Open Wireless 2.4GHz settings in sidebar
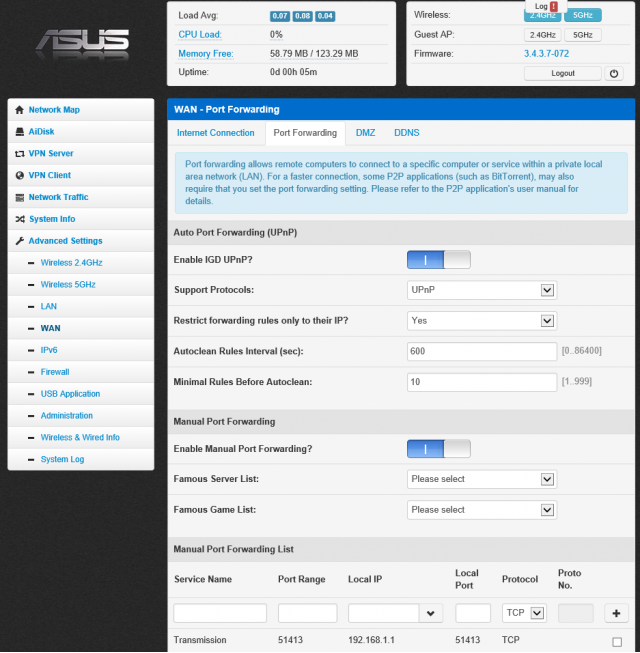Image resolution: width=640 pixels, height=653 pixels. 71,263
